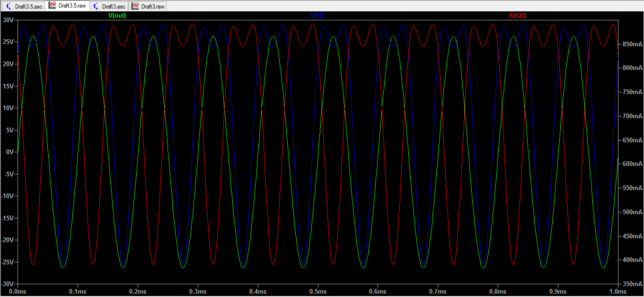Click the Draft3.raw waveform icon
644x297 pixels.
[136, 6]
